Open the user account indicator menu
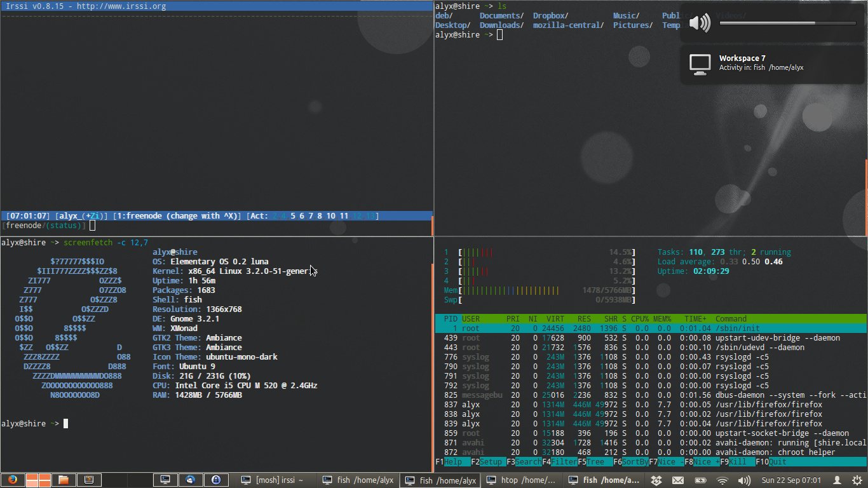The image size is (868, 488). pyautogui.click(x=837, y=480)
